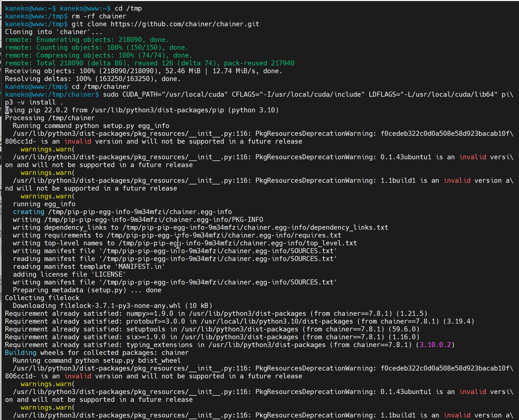Click 'pack-reused 217940' text

click(259, 63)
